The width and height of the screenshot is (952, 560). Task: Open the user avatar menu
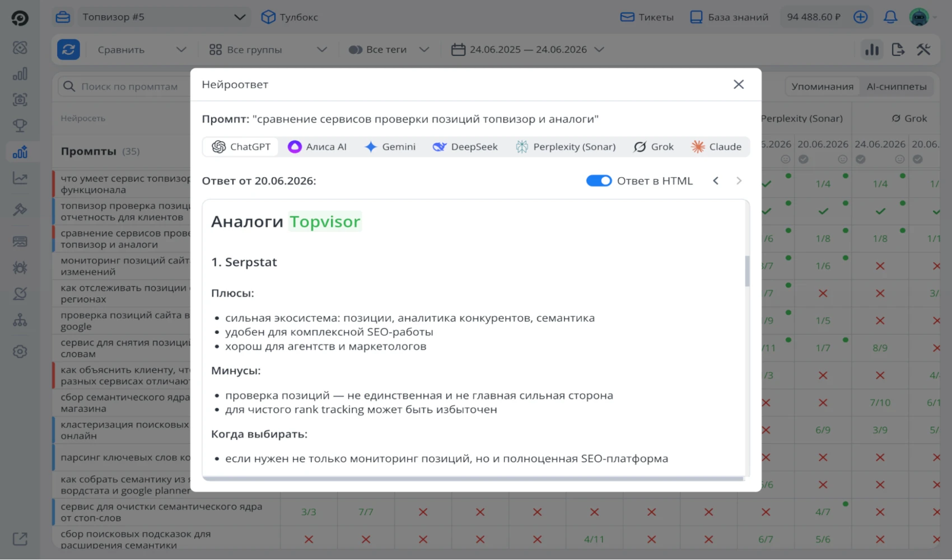click(x=919, y=17)
